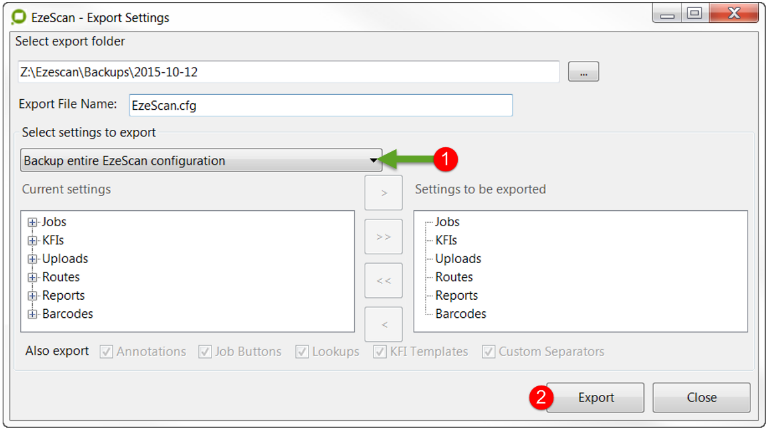Open the Backup entire EzeScan configuration dropdown
The width and height of the screenshot is (767, 429).
pos(201,160)
